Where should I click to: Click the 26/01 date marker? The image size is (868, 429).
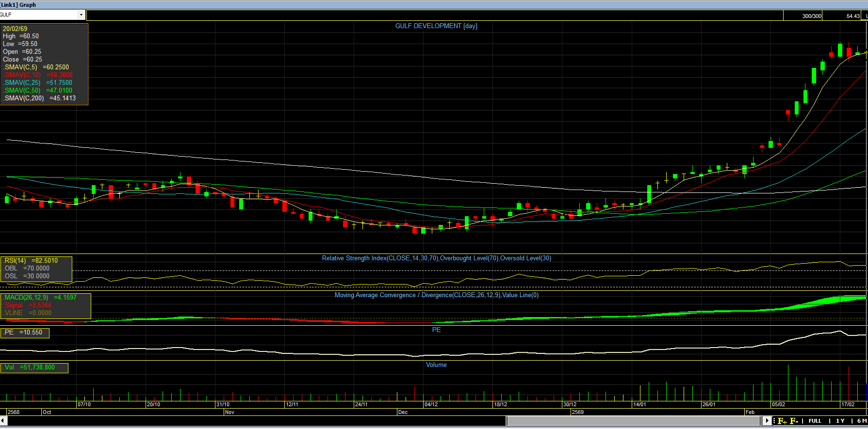709,404
